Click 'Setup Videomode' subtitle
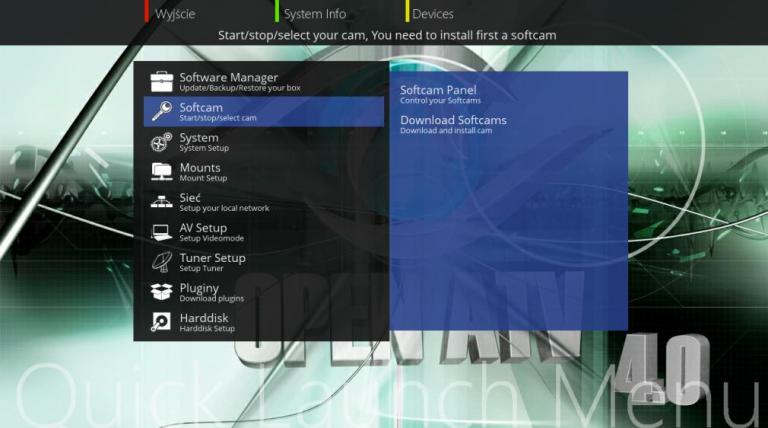Image resolution: width=768 pixels, height=428 pixels. coord(211,238)
